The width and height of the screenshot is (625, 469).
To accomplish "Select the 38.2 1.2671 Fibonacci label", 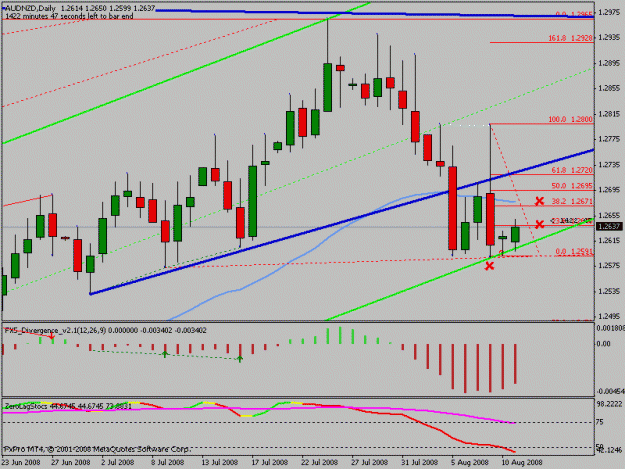I will 572,201.
